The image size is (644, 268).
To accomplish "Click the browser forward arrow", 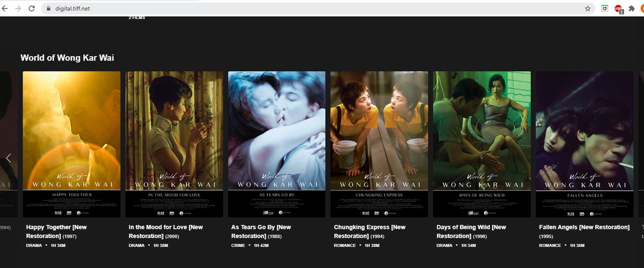I will tap(18, 9).
